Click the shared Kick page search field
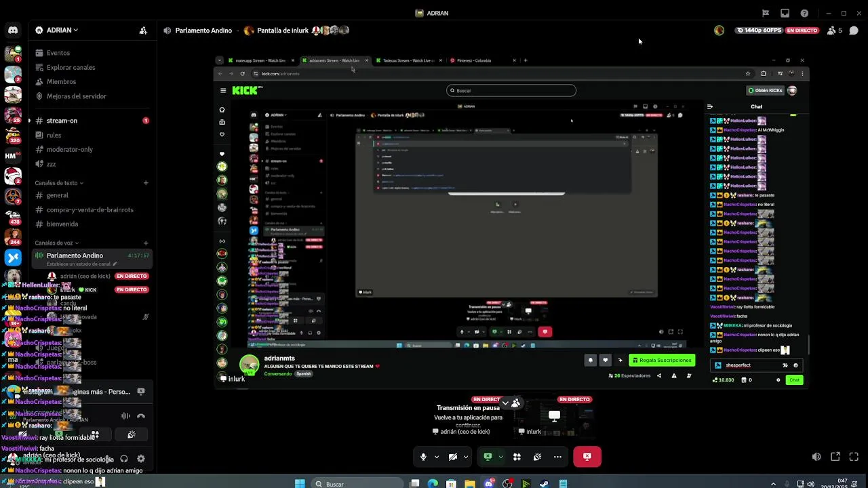The width and height of the screenshot is (868, 488). [x=511, y=90]
